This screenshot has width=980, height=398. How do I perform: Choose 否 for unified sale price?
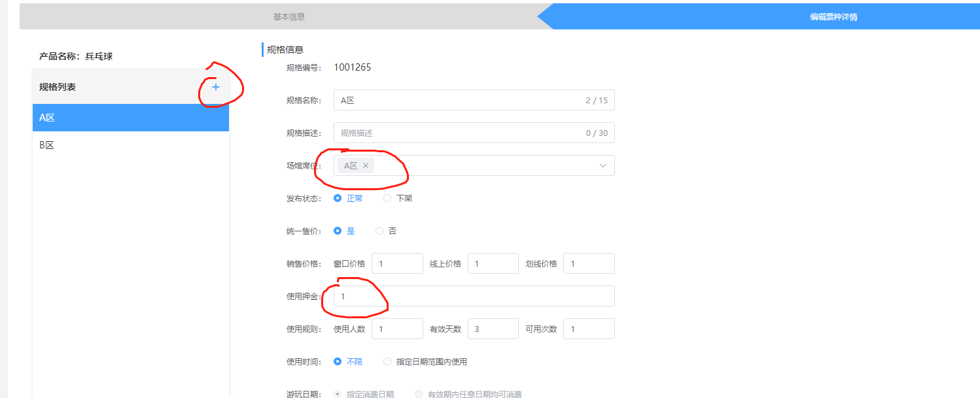coord(379,231)
